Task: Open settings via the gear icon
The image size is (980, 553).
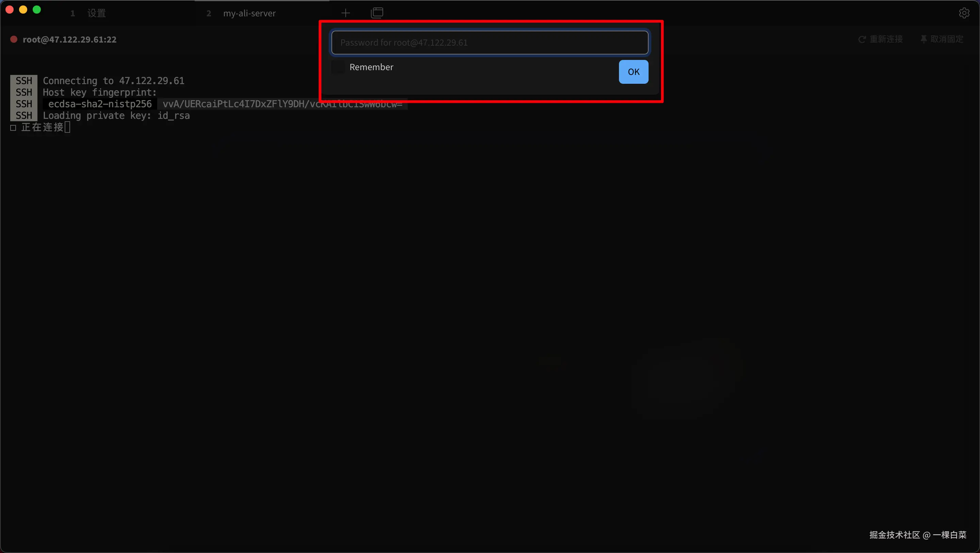Action: tap(964, 13)
